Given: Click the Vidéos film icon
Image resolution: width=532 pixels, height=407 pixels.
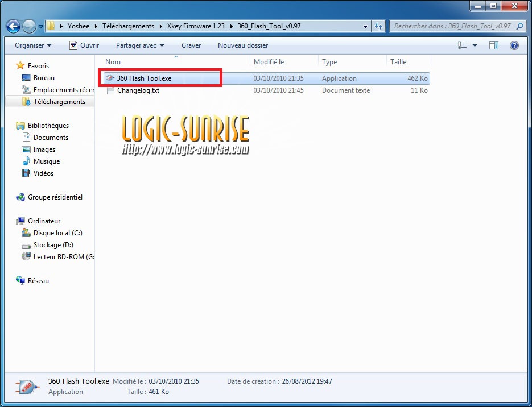Looking at the screenshot, I should click(26, 173).
